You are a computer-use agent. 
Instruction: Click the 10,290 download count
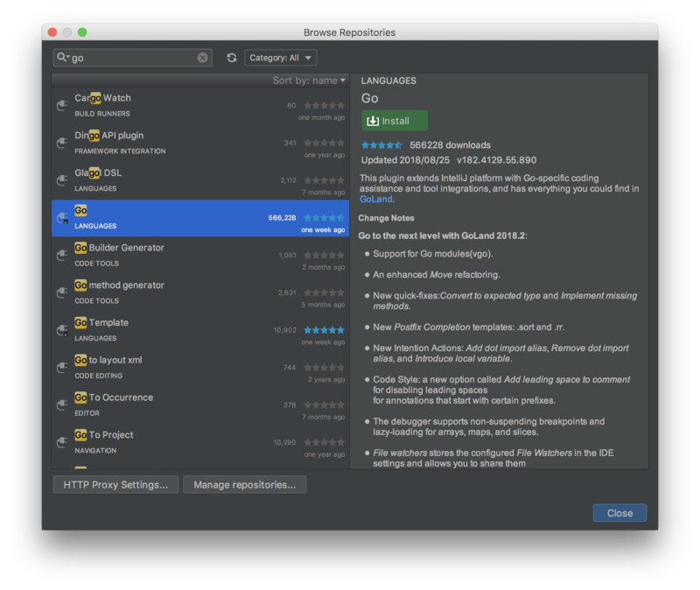click(285, 442)
